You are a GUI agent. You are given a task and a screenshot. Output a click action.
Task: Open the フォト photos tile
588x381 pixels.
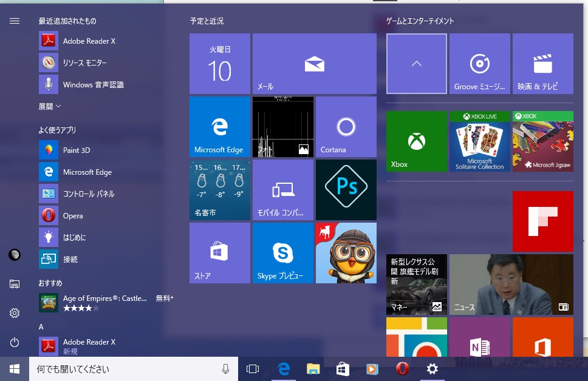[x=283, y=127]
